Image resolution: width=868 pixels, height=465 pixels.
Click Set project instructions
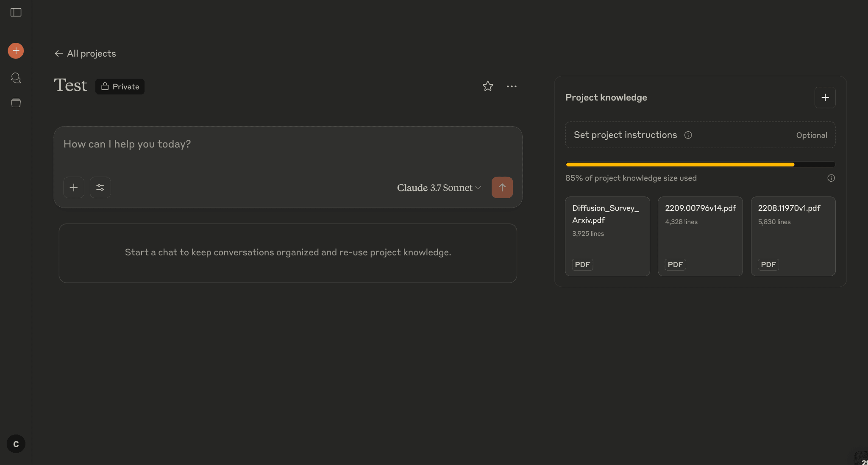[625, 135]
